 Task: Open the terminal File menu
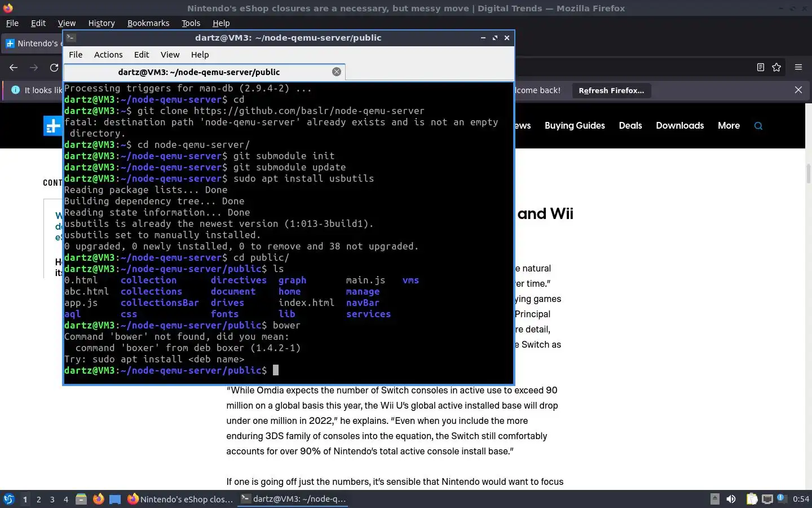[x=76, y=55]
